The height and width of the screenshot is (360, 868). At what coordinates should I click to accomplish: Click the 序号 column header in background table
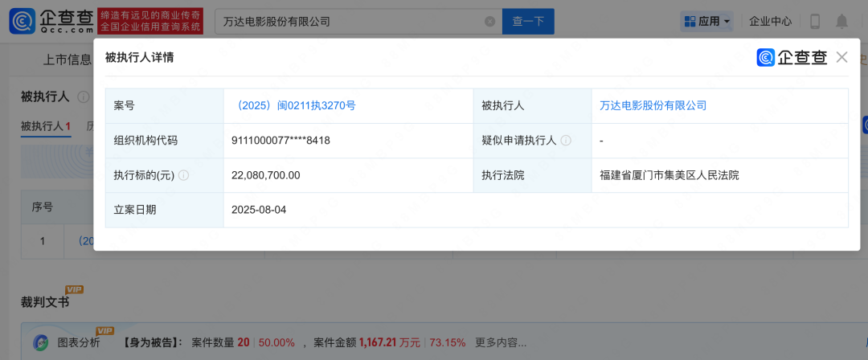point(43,207)
